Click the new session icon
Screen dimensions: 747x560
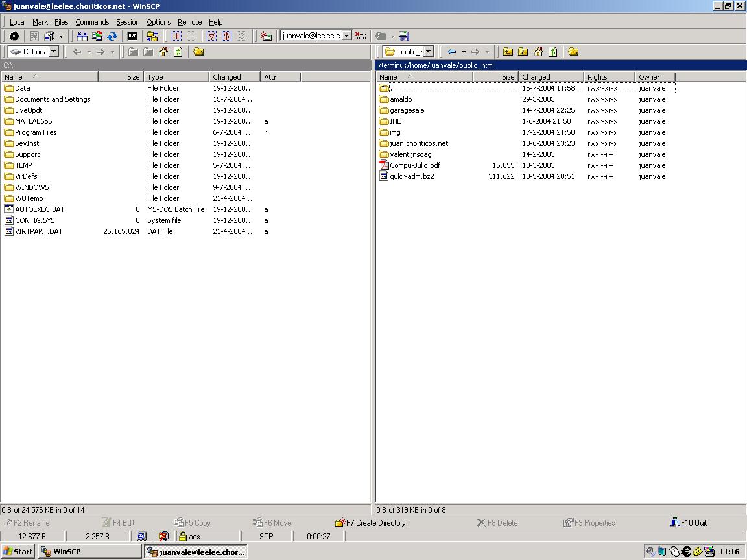[x=267, y=36]
